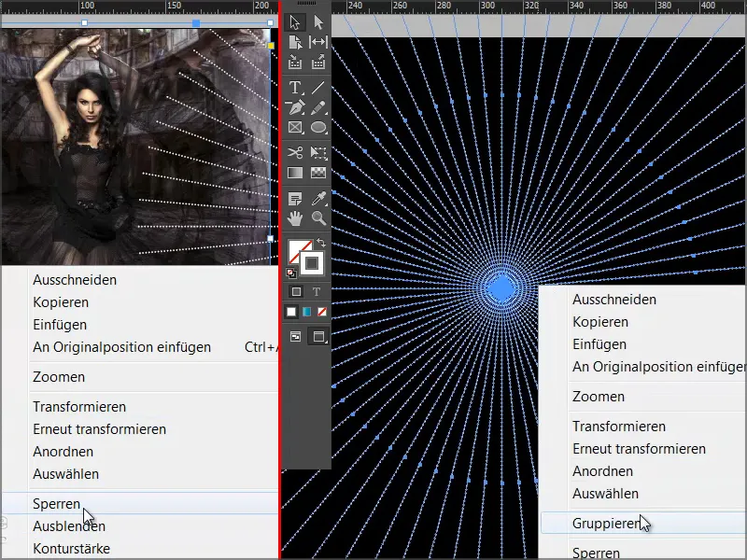
Task: Open Zoomen in the starburst context menu
Action: 599,397
